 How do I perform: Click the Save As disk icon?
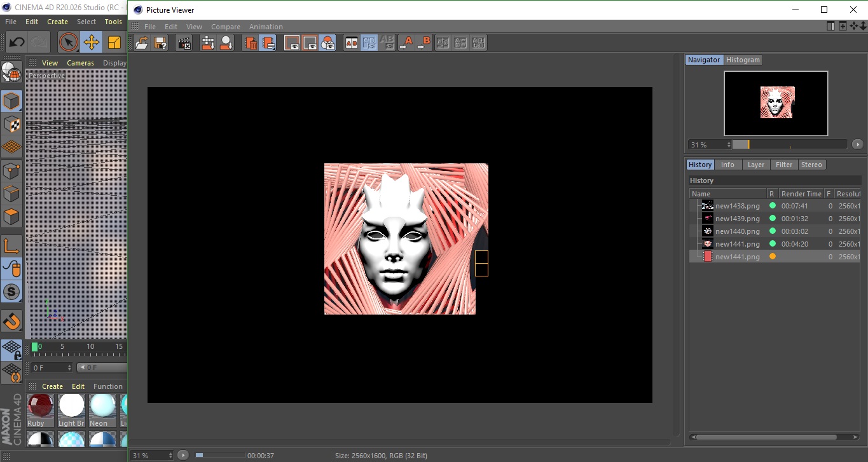(160, 43)
